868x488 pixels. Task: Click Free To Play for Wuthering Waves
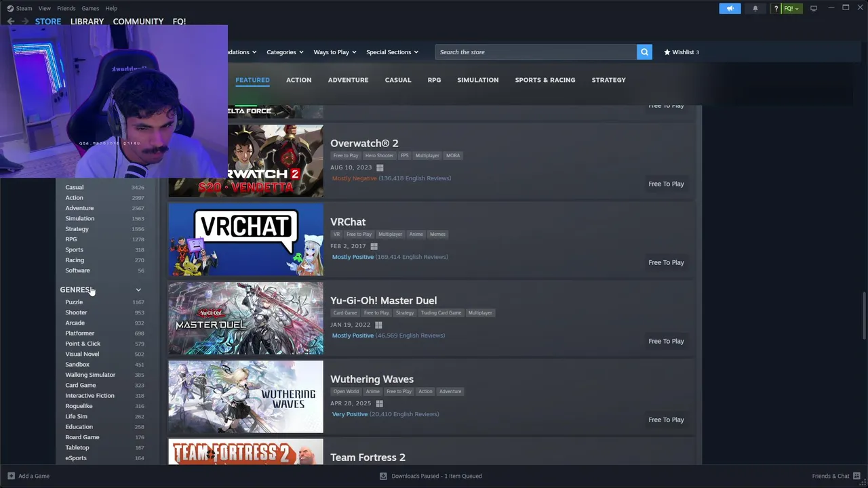(x=666, y=420)
